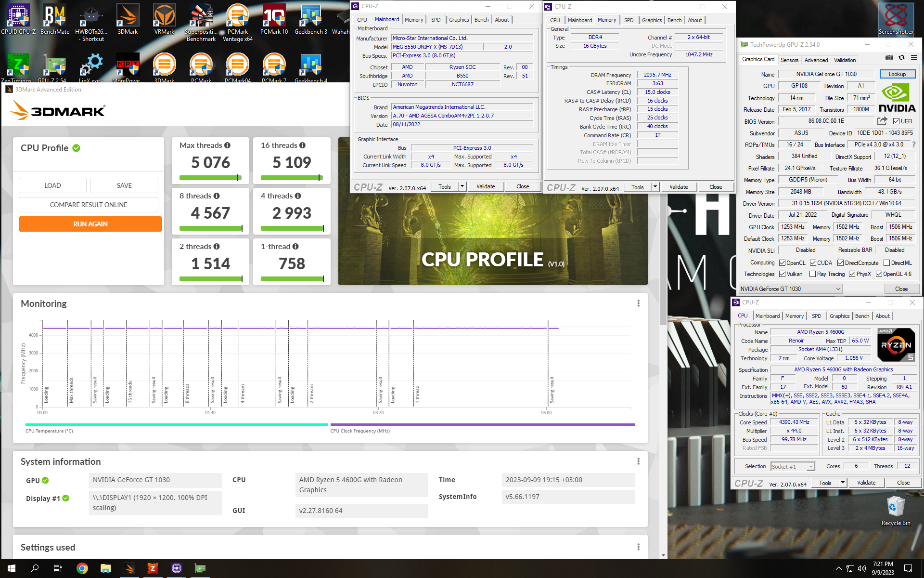The width and height of the screenshot is (924, 578).
Task: Click COMPARE RESULT ONLINE button
Action: pos(89,205)
